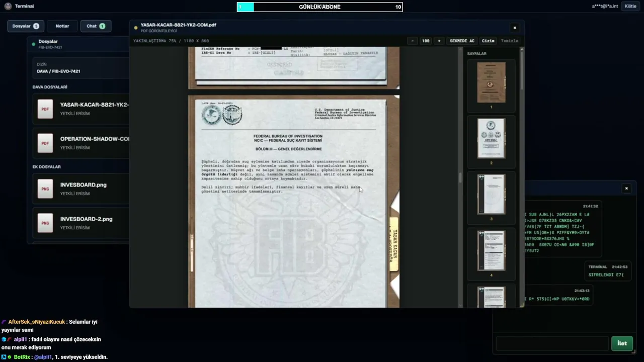
Task: Click the INVESBOARD-2.png file name
Action: (x=87, y=219)
